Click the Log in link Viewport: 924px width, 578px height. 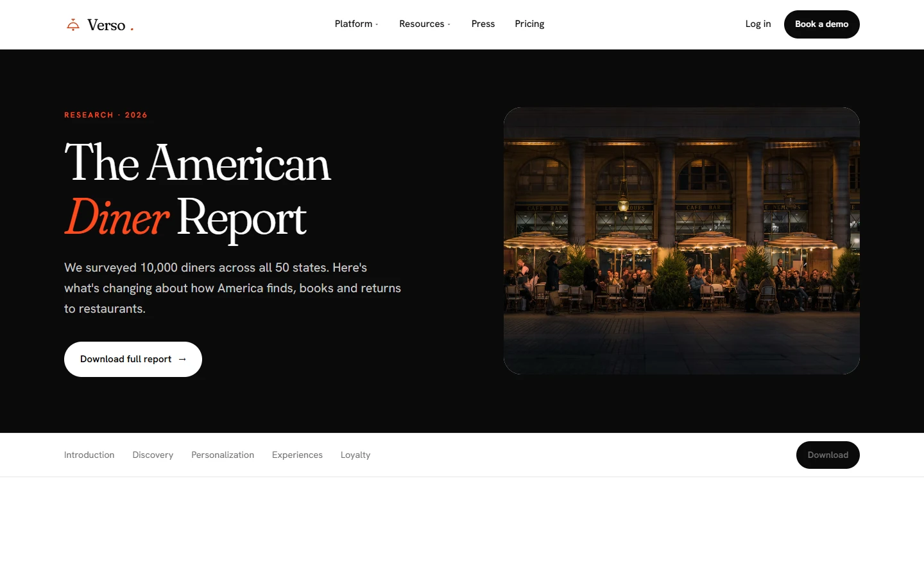(x=758, y=24)
